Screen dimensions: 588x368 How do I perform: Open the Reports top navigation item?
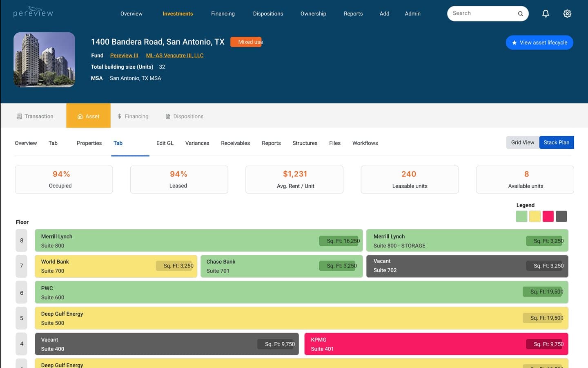tap(353, 13)
